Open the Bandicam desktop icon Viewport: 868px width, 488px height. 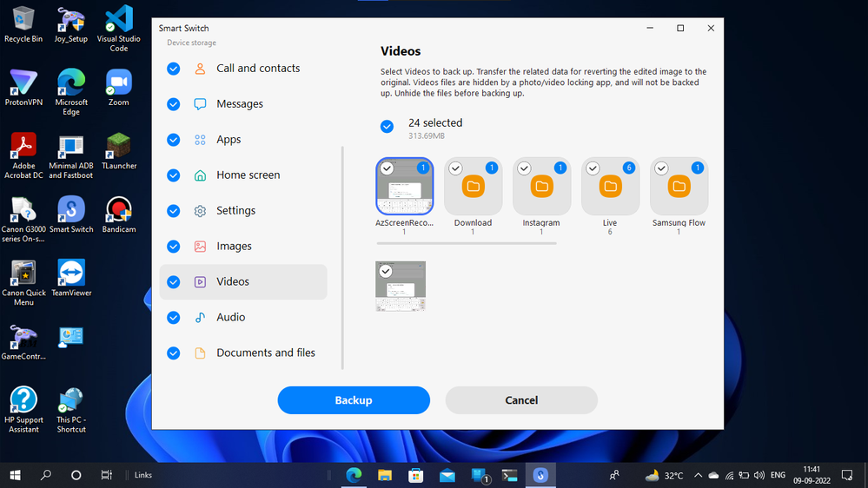click(118, 214)
